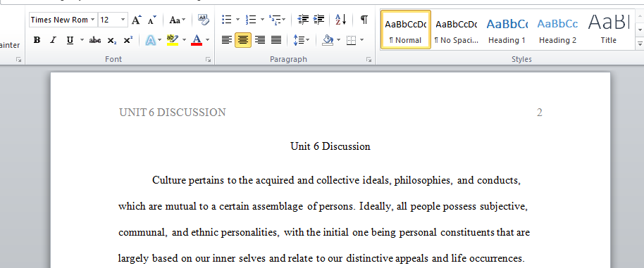This screenshot has width=644, height=268.
Task: Open the Clipboard dialog launcher
Action: click(x=18, y=60)
